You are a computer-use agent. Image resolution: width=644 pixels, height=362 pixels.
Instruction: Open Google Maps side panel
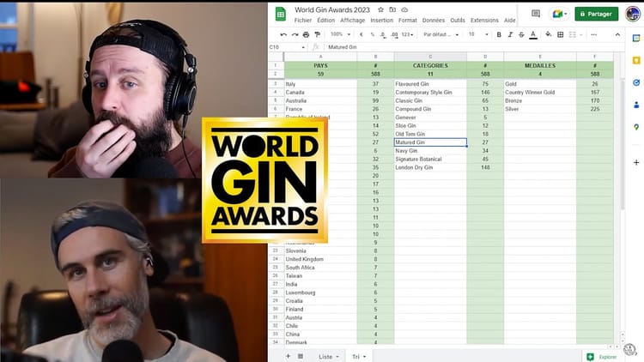636,127
